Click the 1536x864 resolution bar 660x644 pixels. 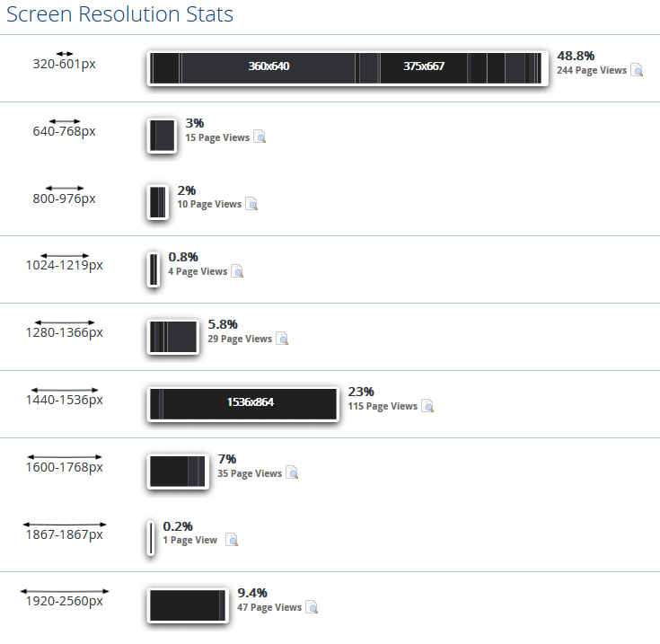250,403
